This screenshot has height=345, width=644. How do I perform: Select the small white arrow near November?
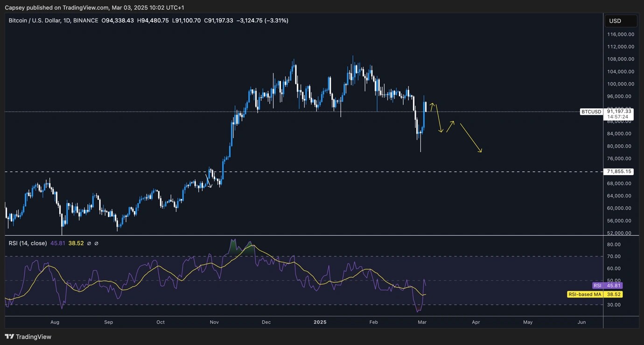pyautogui.click(x=209, y=180)
